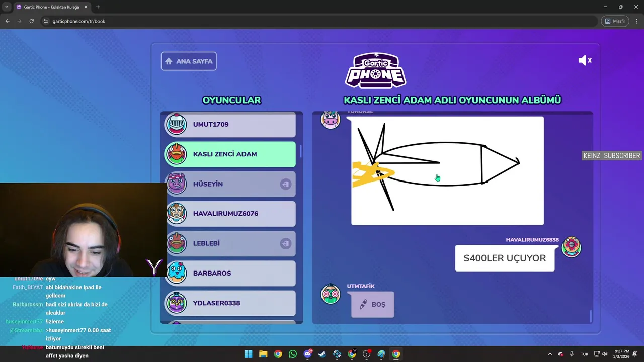Image resolution: width=644 pixels, height=362 pixels.
Task: Click HÜSEYİN's pig avatar
Action: click(177, 184)
